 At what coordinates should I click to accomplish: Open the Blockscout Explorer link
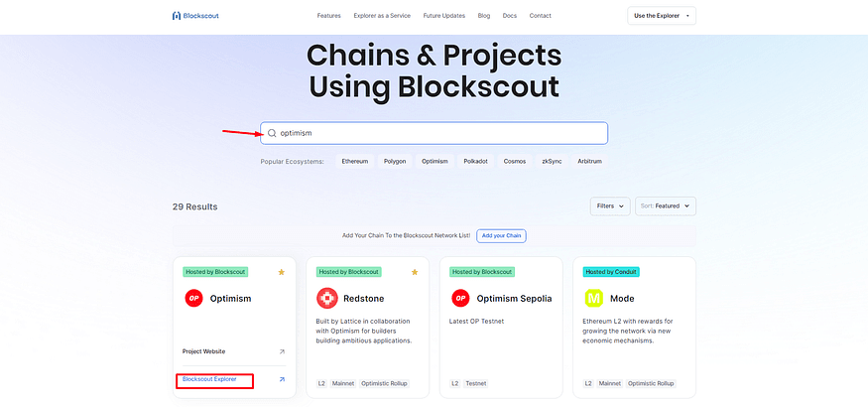coord(209,379)
